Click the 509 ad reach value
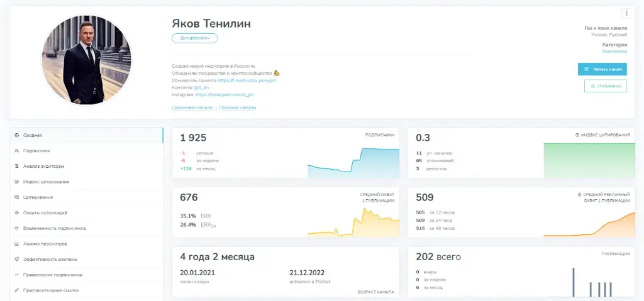644x301 pixels. (x=425, y=197)
